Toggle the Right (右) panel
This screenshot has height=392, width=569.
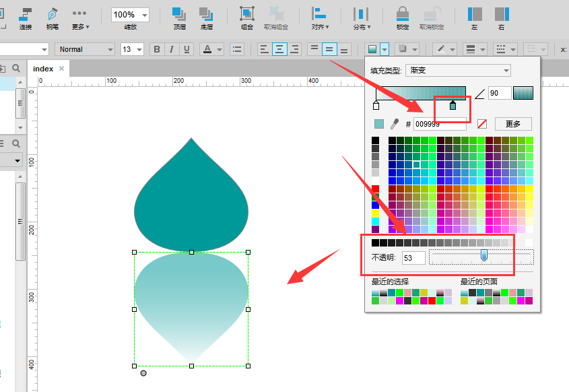point(502,19)
